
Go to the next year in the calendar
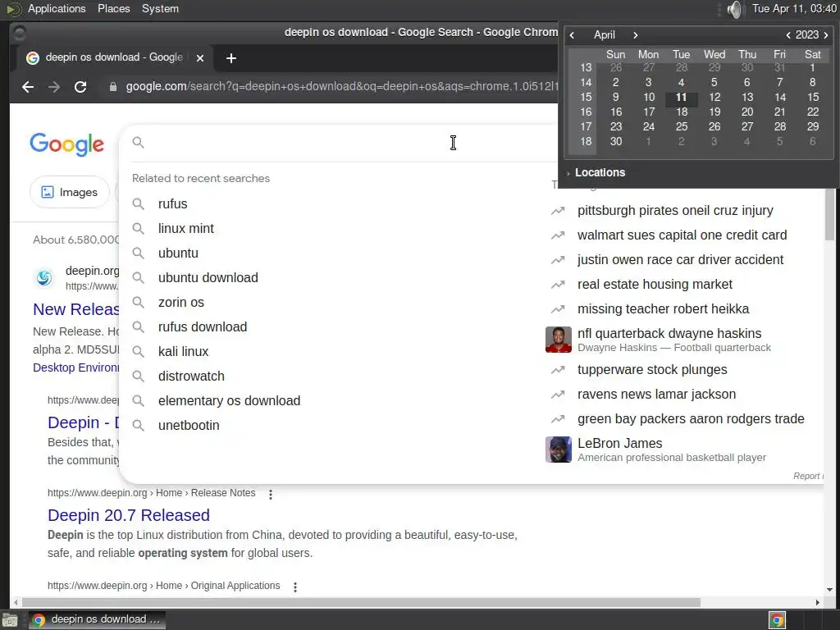(x=826, y=34)
